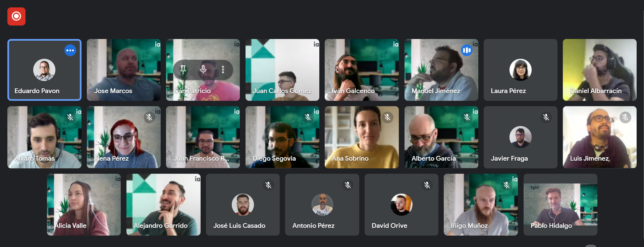The width and height of the screenshot is (644, 247).
Task: Click the speaking indicator on Manuel Jiménez's tile
Action: (x=467, y=50)
